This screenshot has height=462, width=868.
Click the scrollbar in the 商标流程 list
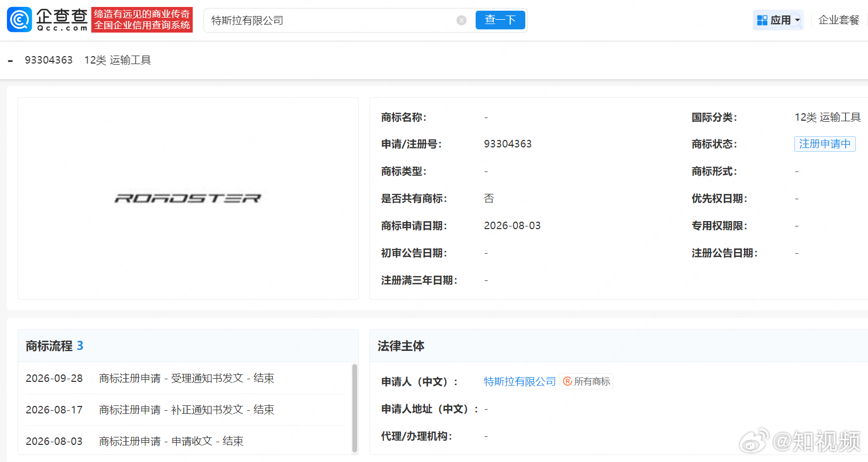(x=354, y=408)
